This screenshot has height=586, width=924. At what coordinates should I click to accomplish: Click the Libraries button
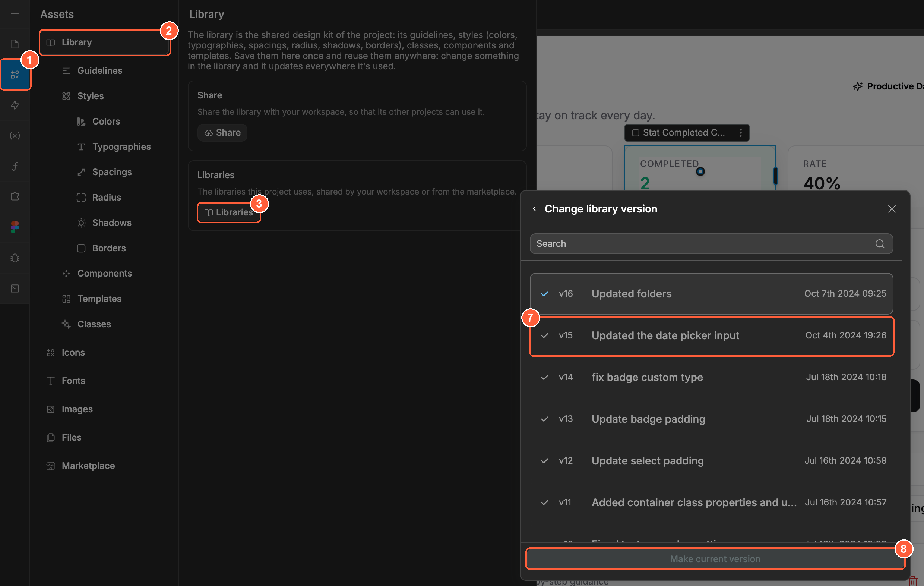[229, 212]
